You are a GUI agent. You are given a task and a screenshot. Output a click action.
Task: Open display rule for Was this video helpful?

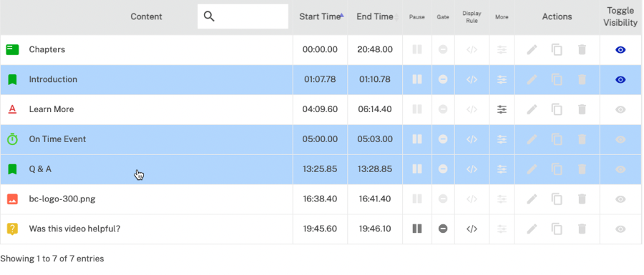(472, 229)
